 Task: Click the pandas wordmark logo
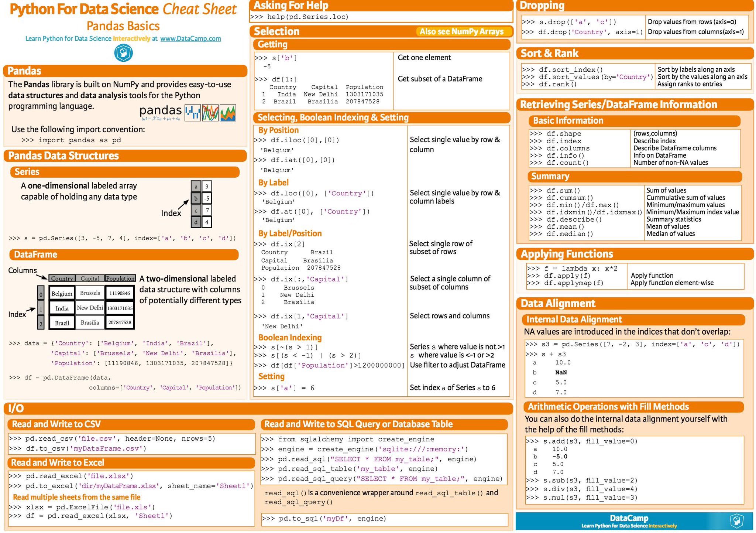coord(161,110)
